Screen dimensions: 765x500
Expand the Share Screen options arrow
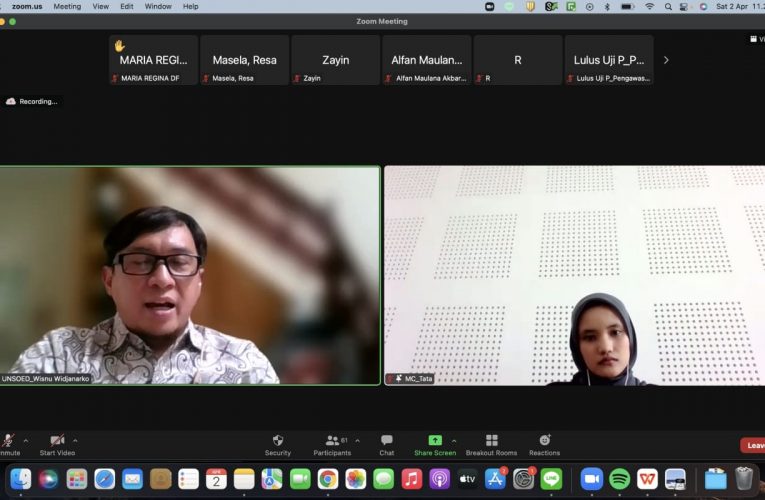click(454, 440)
